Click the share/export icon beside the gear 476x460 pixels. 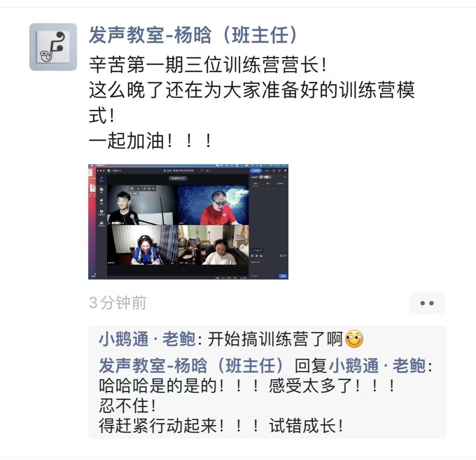[274, 171]
